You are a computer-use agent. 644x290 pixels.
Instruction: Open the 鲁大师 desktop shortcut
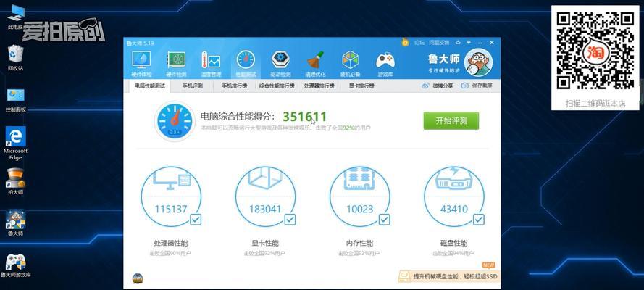[x=16, y=223]
